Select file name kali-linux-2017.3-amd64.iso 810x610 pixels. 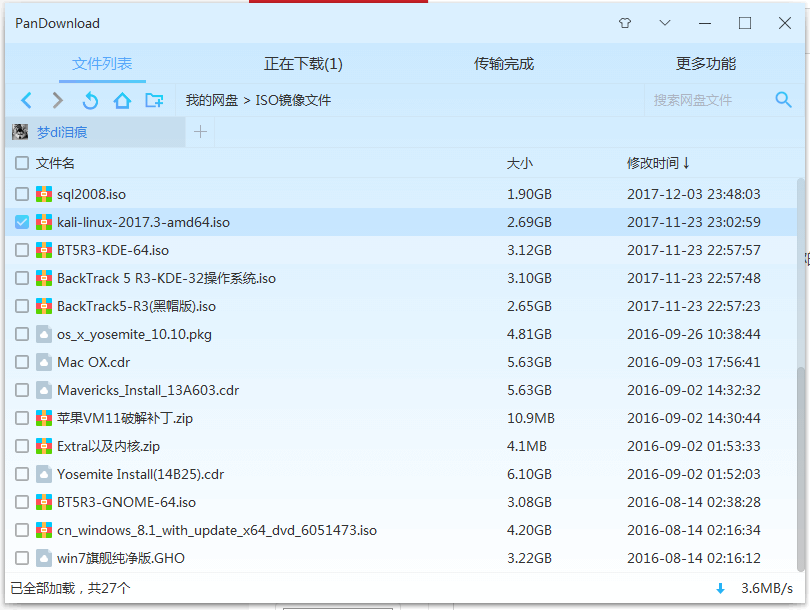tap(144, 222)
